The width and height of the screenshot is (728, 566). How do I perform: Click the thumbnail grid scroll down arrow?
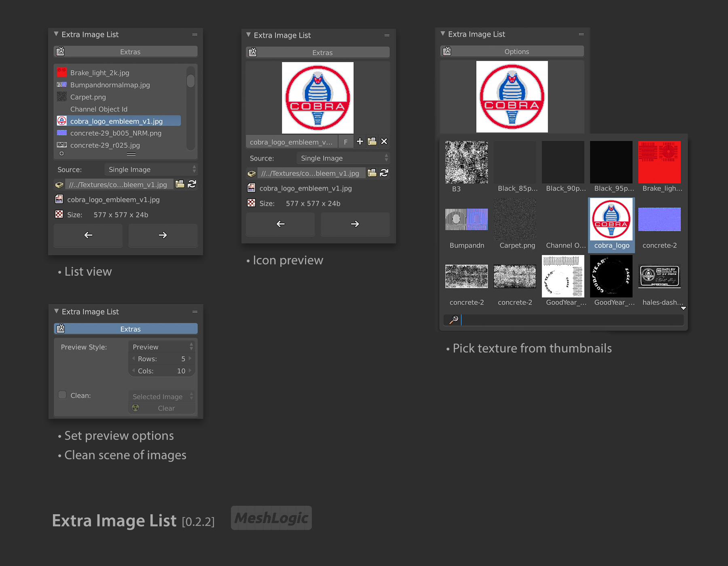[x=684, y=308]
